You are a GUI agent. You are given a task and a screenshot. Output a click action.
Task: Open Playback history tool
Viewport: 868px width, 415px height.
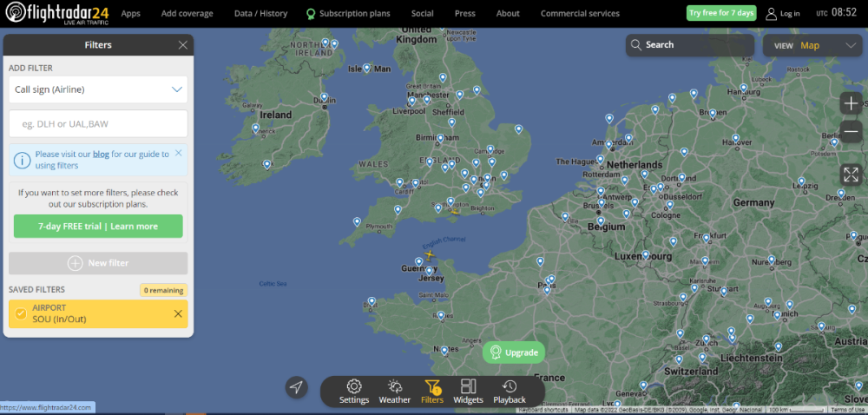coord(510,391)
